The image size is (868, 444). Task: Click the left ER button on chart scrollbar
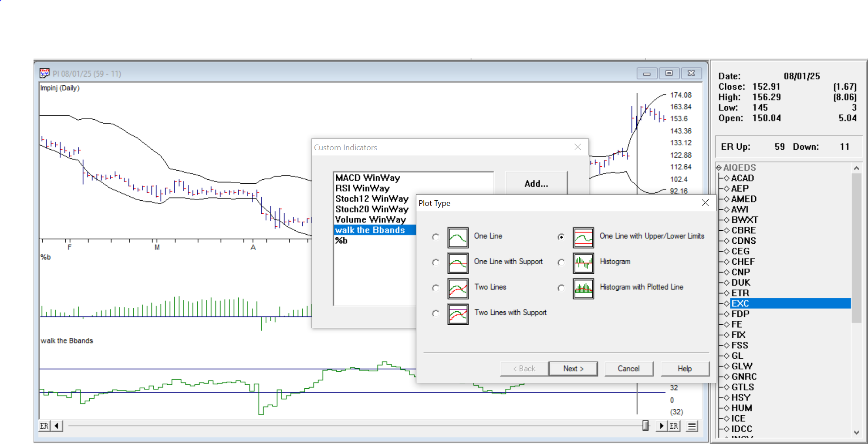(44, 426)
